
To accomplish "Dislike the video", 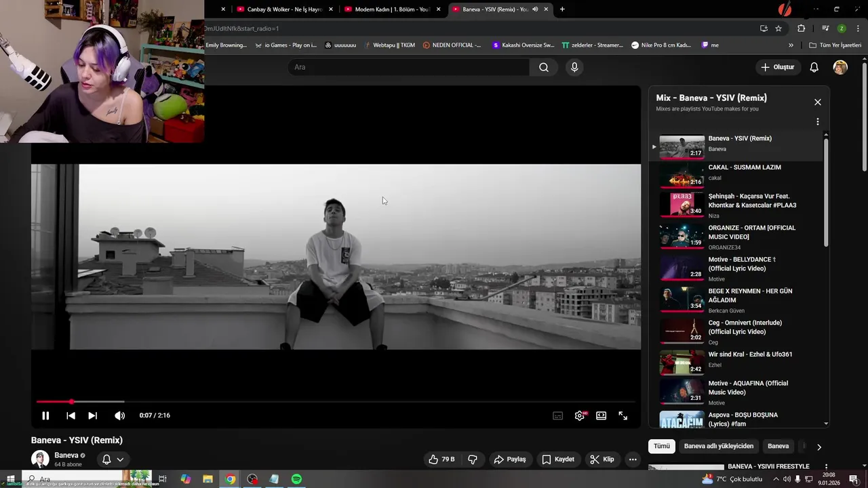I will tap(473, 460).
